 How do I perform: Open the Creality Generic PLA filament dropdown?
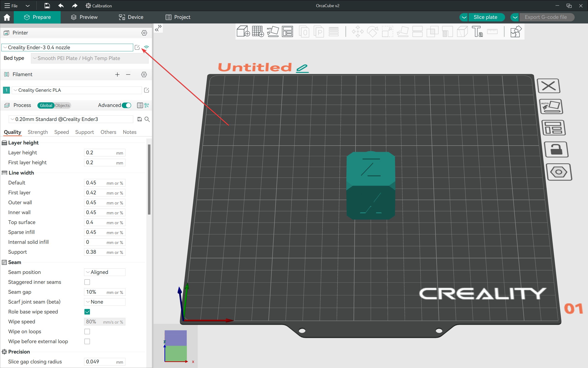point(77,90)
